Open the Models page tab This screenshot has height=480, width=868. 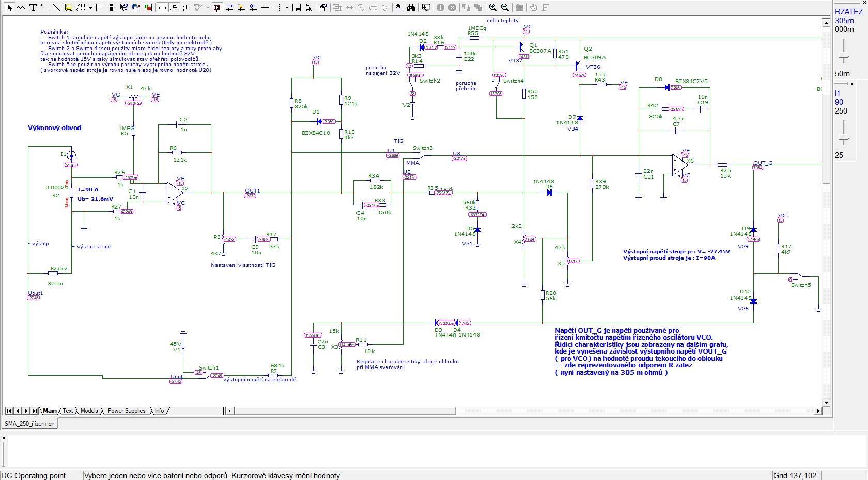tap(89, 411)
